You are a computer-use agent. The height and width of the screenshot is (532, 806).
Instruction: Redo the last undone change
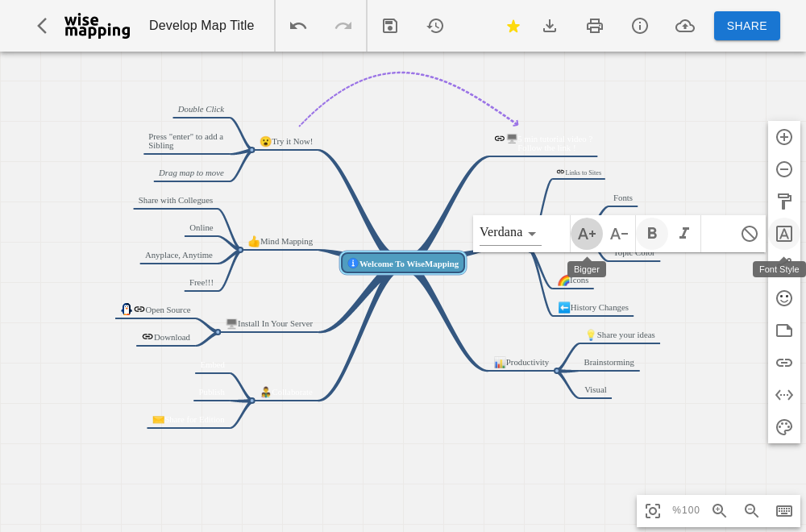coord(343,26)
